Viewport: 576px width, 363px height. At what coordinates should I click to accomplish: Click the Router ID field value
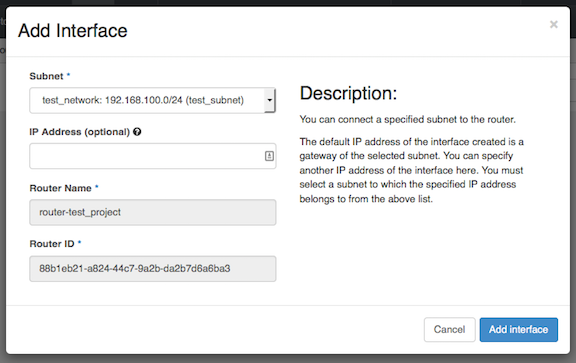(152, 269)
